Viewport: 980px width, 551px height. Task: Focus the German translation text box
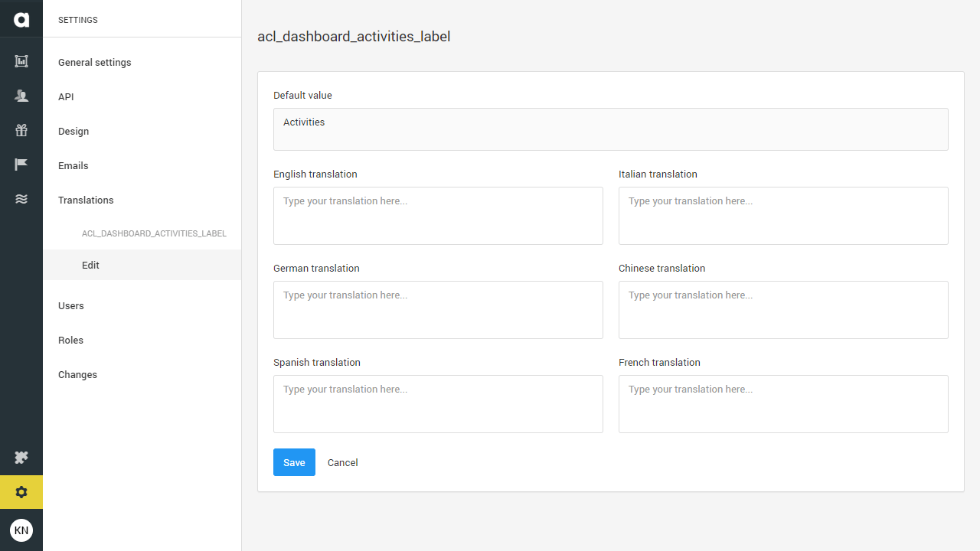coord(438,310)
